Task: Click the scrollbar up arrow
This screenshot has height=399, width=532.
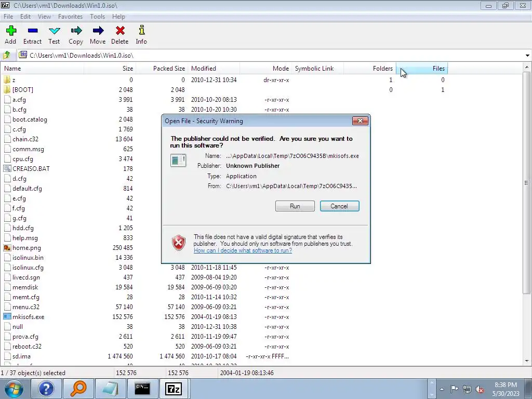Action: pos(527,67)
